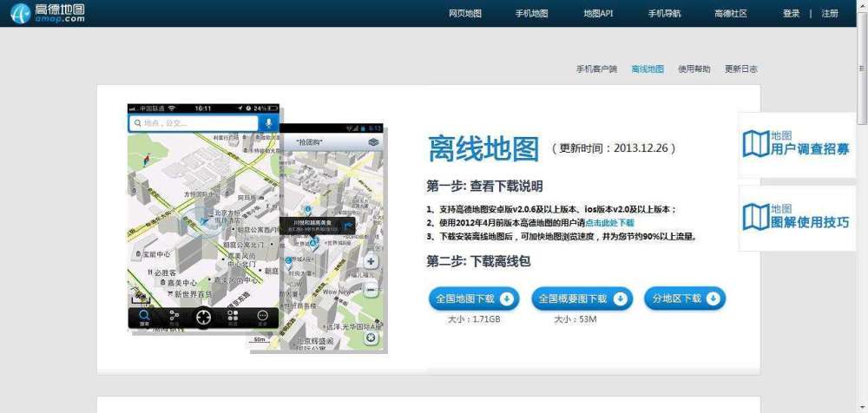Visit 高德社区 in the top navigation
The image size is (868, 413).
coord(731,14)
